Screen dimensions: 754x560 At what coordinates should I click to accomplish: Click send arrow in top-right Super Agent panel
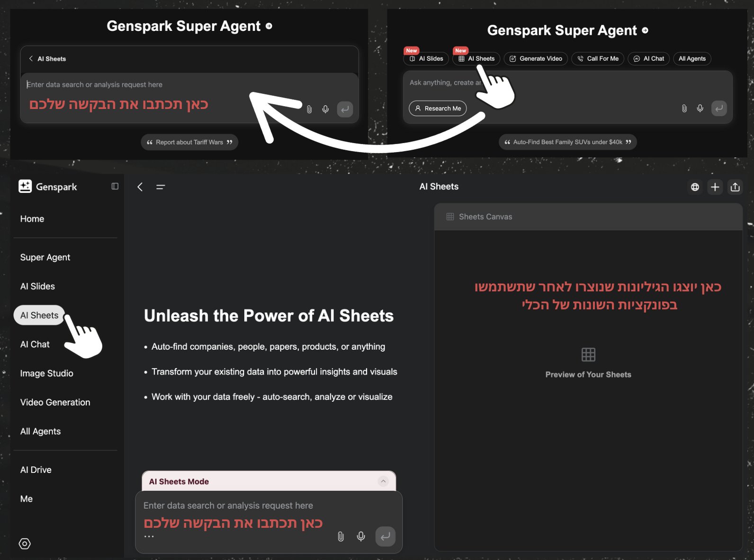(719, 108)
